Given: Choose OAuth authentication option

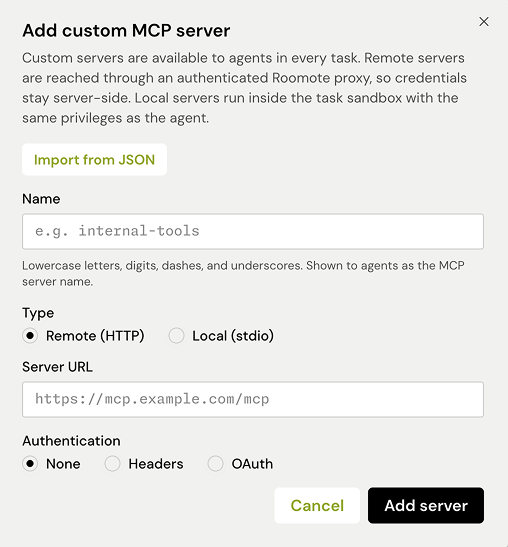Looking at the screenshot, I should 215,464.
